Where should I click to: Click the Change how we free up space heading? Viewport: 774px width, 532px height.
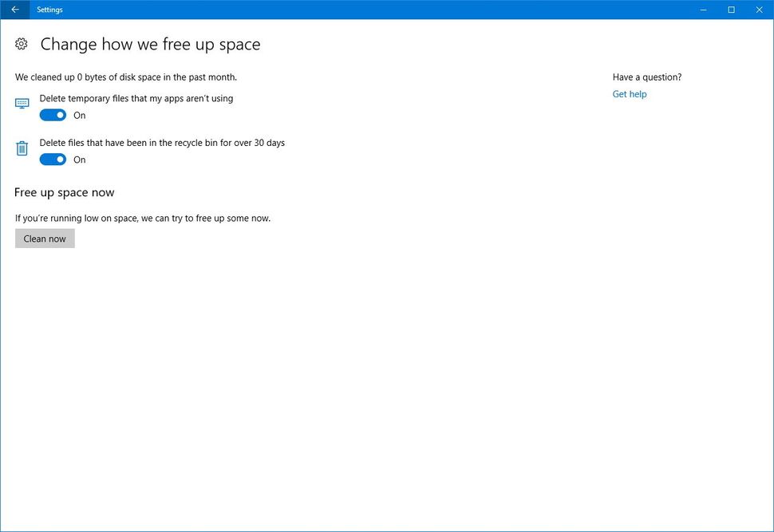click(150, 45)
